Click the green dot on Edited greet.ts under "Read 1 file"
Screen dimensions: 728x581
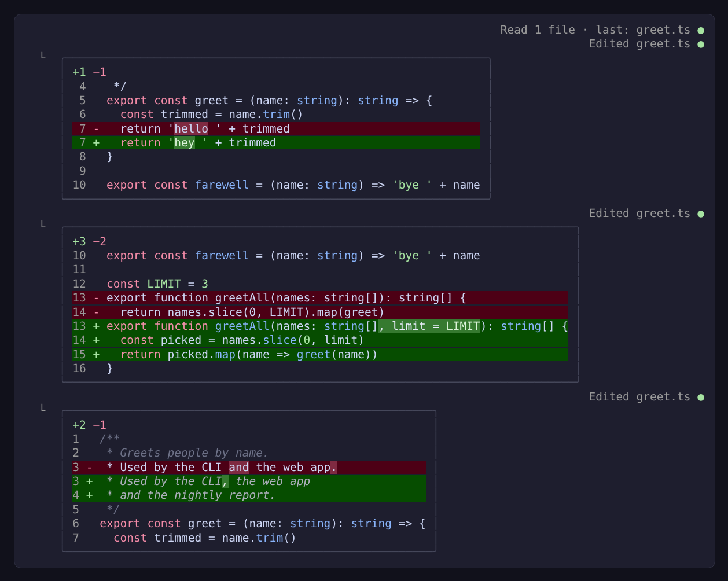[701, 44]
